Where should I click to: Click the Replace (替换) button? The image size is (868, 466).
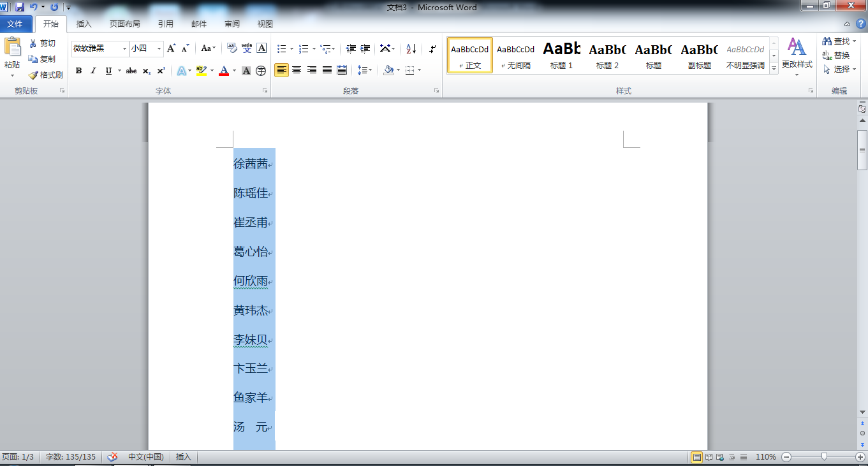coord(835,55)
